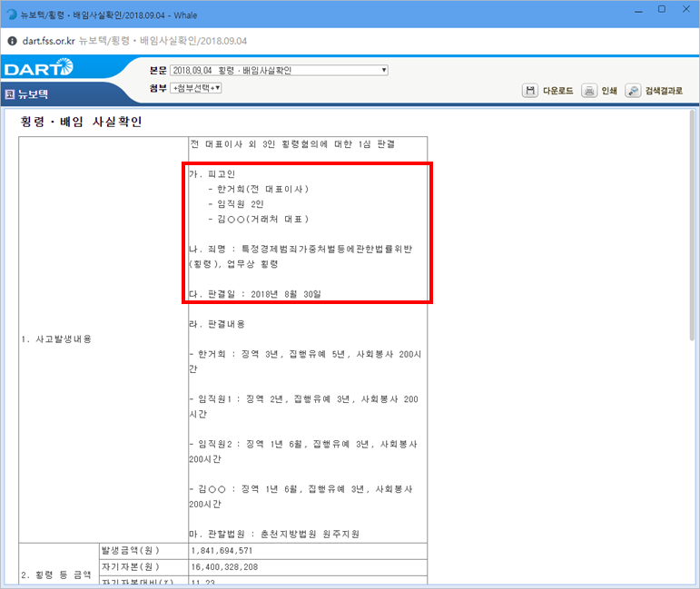Click the 다운로드 floppy disk icon
The image size is (700, 589).
(530, 91)
